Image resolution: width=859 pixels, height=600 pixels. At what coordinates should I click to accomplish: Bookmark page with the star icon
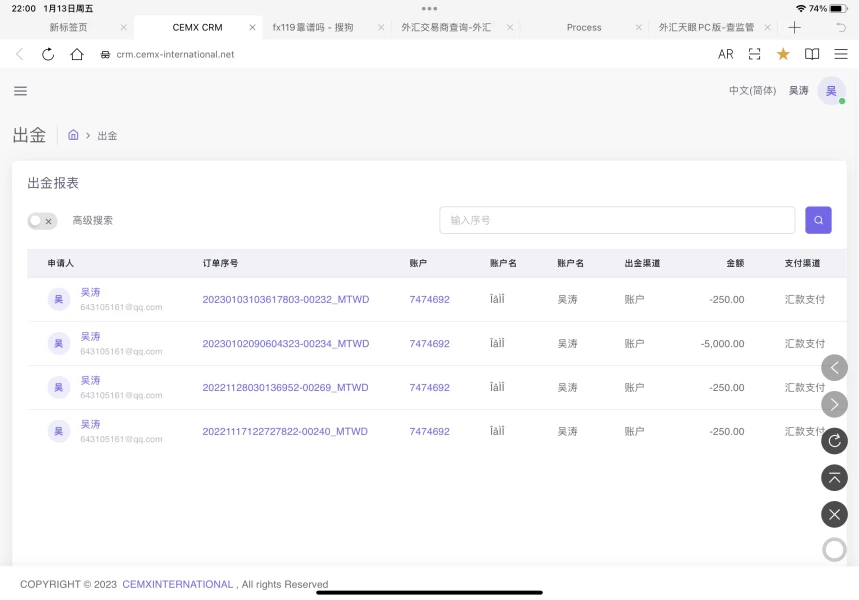pyautogui.click(x=783, y=54)
